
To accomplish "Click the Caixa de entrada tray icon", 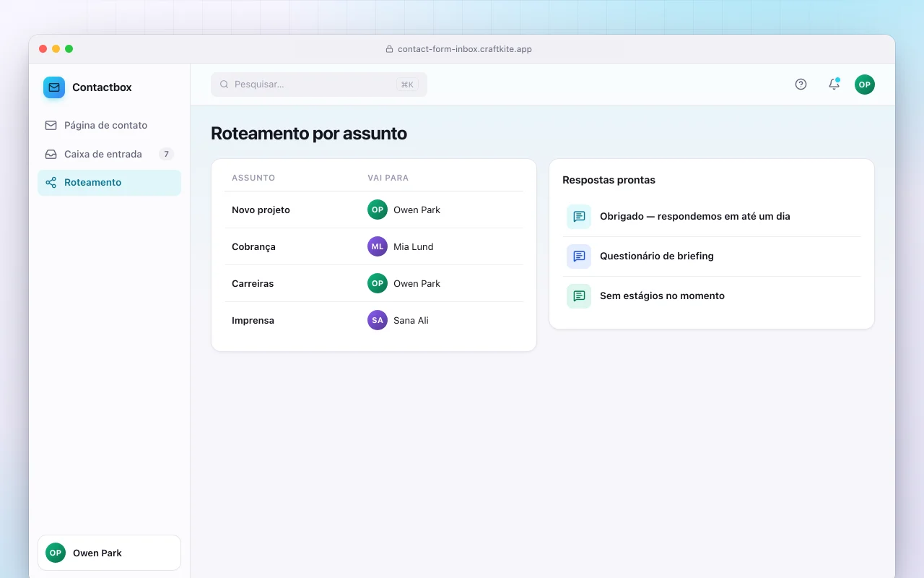I will pos(51,154).
